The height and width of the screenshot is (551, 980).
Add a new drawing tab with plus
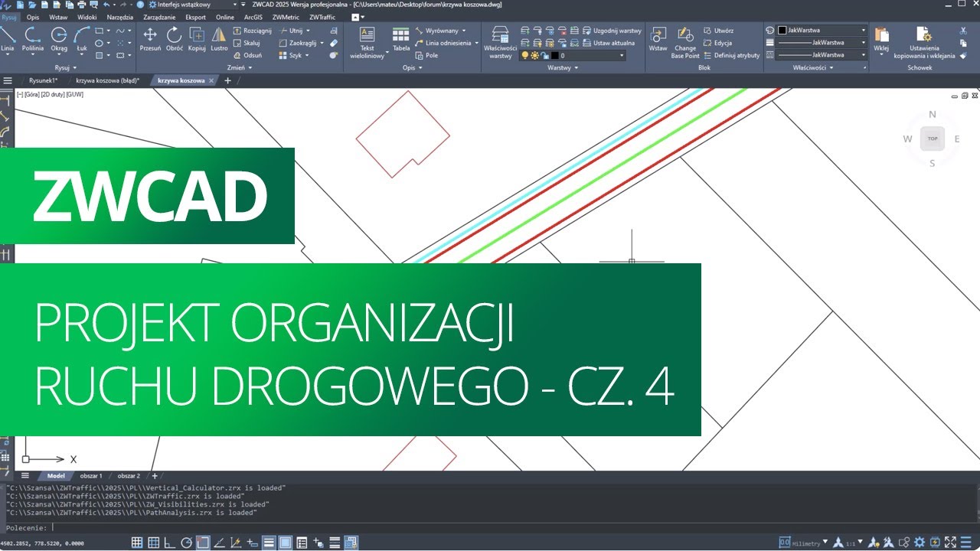pos(227,80)
